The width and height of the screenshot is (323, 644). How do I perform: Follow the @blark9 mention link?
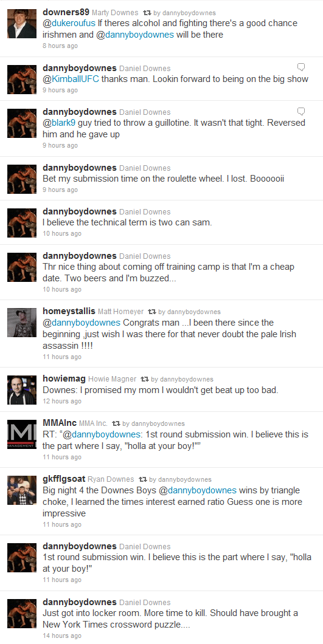(x=60, y=123)
